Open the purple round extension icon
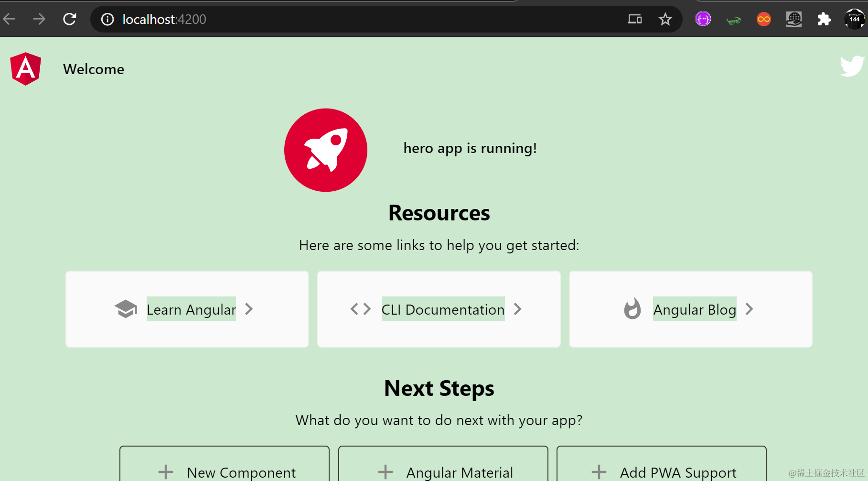868x481 pixels. 703,19
